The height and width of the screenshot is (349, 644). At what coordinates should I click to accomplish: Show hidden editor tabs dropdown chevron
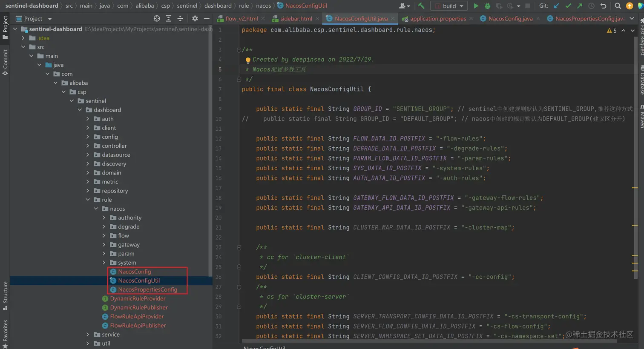(x=632, y=18)
